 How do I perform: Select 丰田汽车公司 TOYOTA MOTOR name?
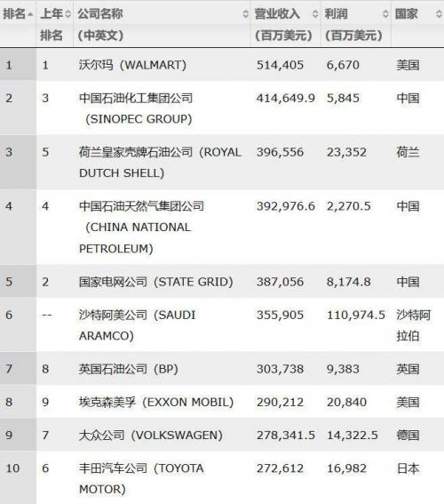point(141,478)
